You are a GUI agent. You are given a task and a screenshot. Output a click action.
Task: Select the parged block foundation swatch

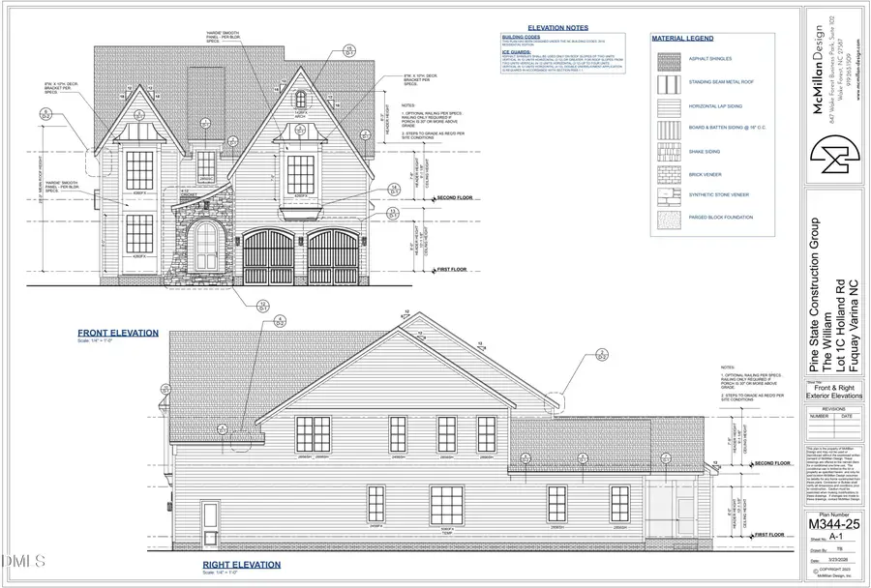pos(669,220)
